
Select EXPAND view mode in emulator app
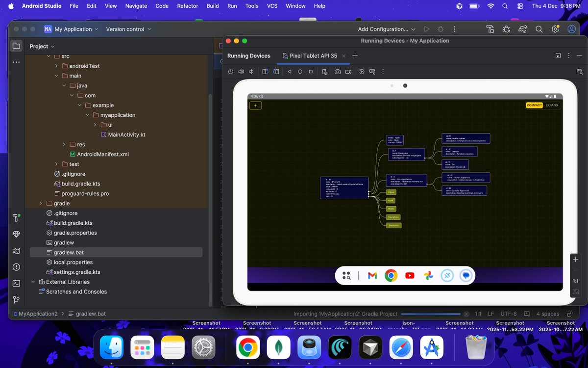[552, 105]
